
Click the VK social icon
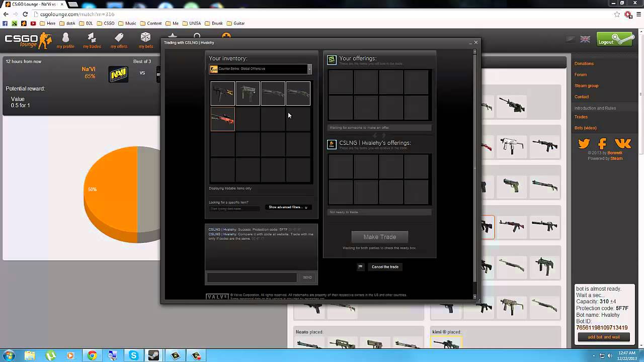622,144
